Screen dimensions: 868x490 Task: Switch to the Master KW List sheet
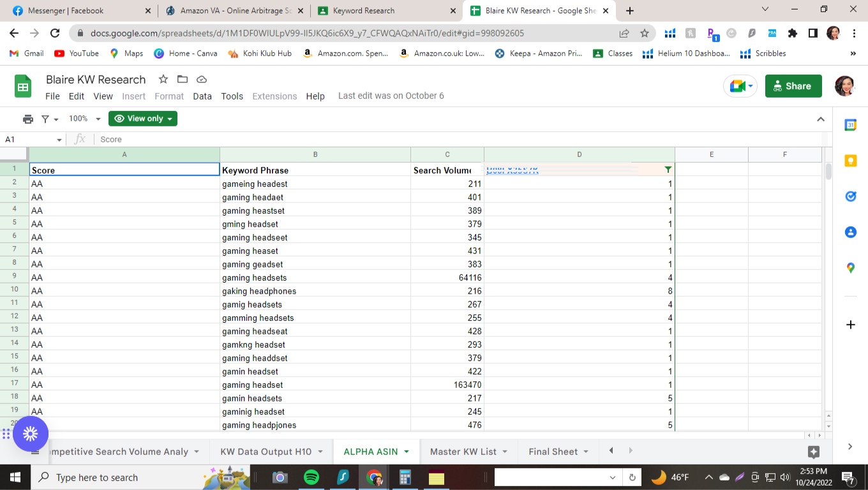tap(463, 452)
